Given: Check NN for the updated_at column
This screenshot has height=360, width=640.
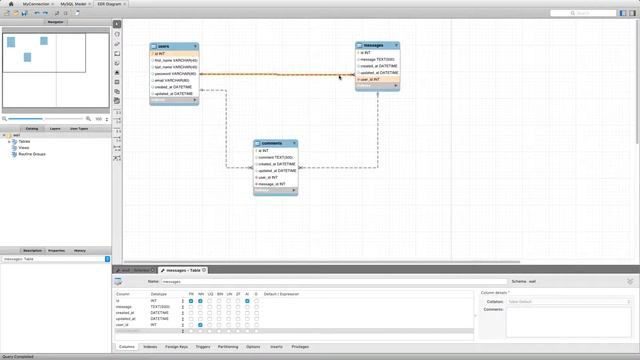Looking at the screenshot, I should click(200, 319).
